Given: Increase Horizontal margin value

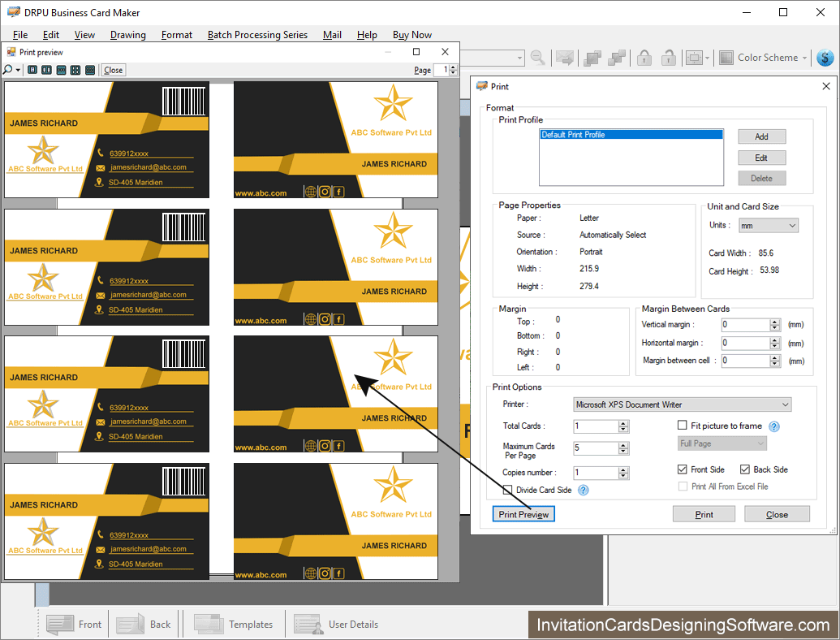Looking at the screenshot, I should click(774, 339).
